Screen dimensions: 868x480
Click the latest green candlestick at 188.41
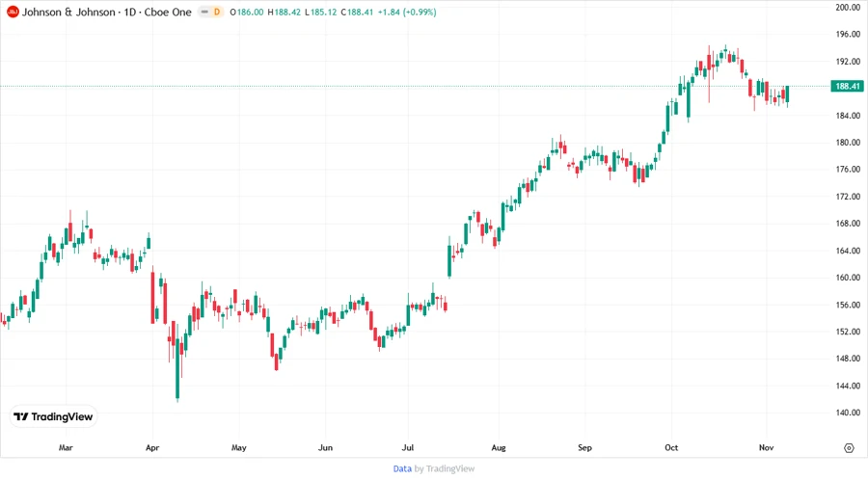787,94
